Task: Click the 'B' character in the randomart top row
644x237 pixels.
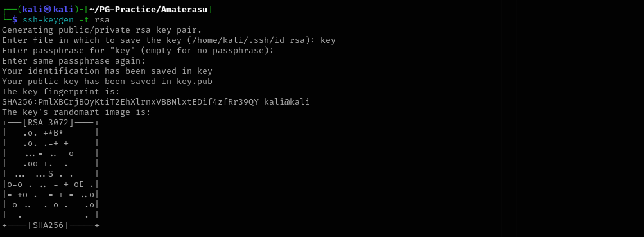Action: click(56, 133)
